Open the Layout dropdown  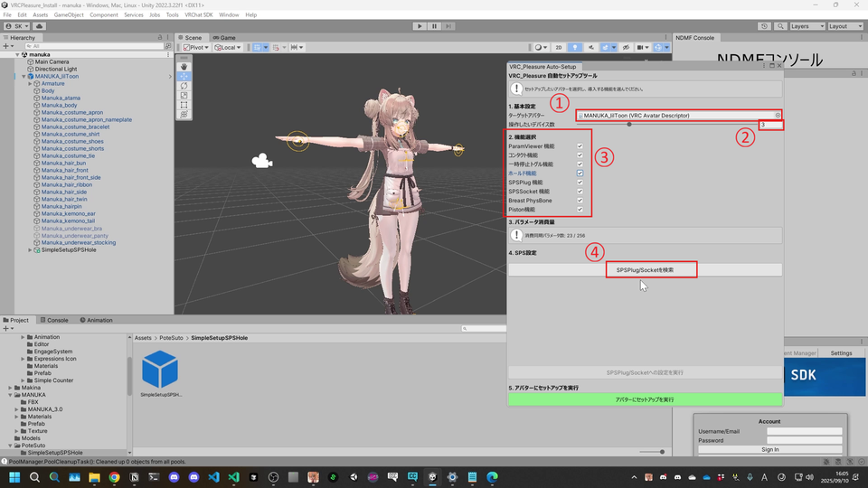pyautogui.click(x=845, y=26)
